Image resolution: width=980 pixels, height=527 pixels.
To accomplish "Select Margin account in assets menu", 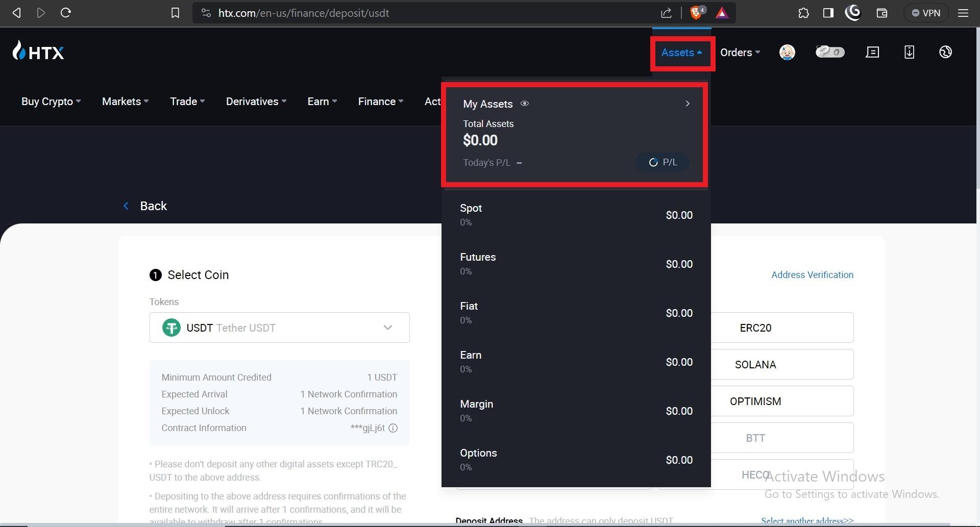I will [x=576, y=411].
